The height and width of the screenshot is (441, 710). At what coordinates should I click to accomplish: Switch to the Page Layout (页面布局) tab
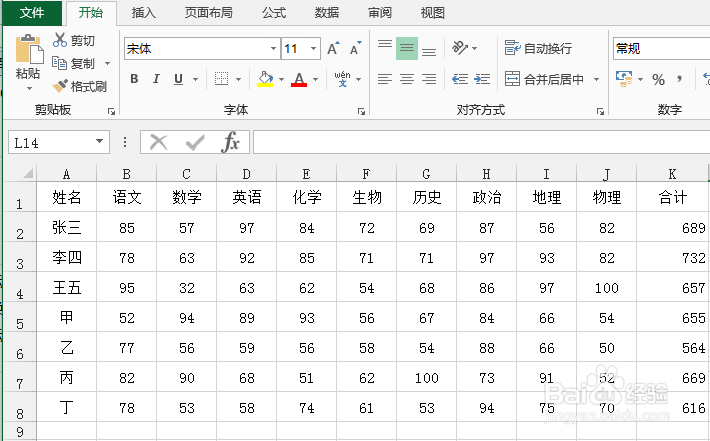(209, 13)
